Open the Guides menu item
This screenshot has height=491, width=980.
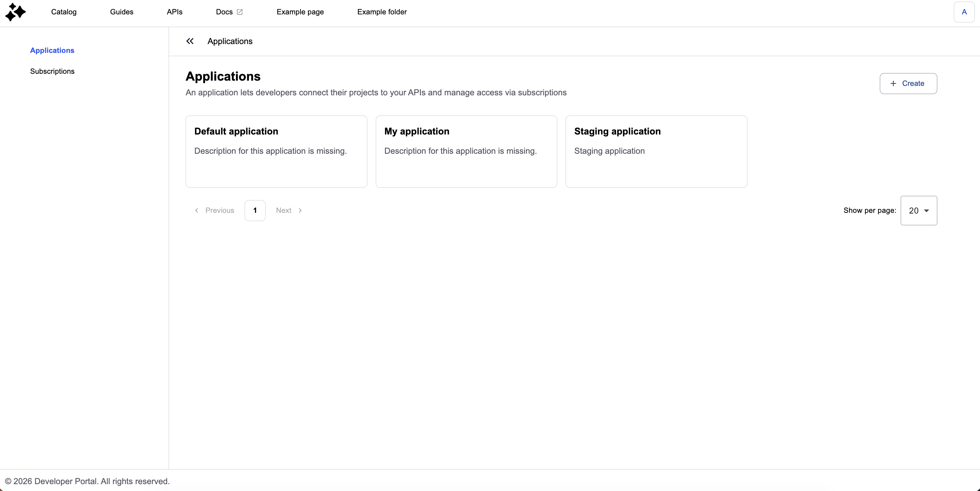pos(122,12)
